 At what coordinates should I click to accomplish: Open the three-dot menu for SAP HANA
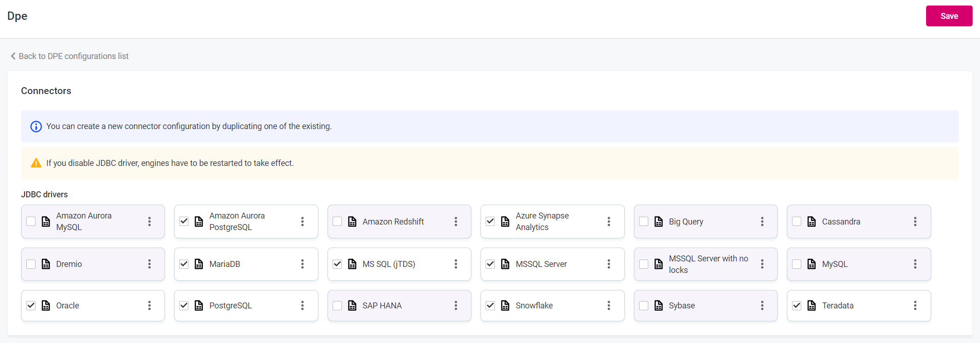tap(456, 306)
